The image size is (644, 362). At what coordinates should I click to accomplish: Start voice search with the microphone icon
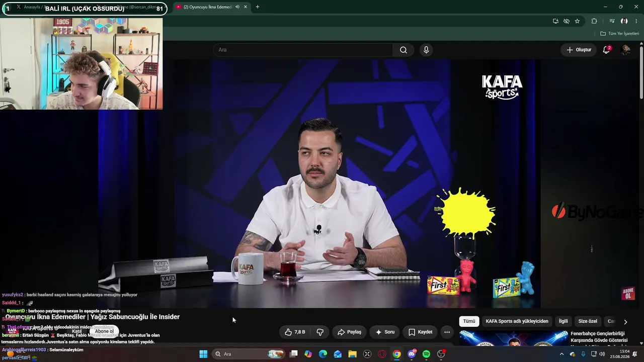click(x=426, y=50)
